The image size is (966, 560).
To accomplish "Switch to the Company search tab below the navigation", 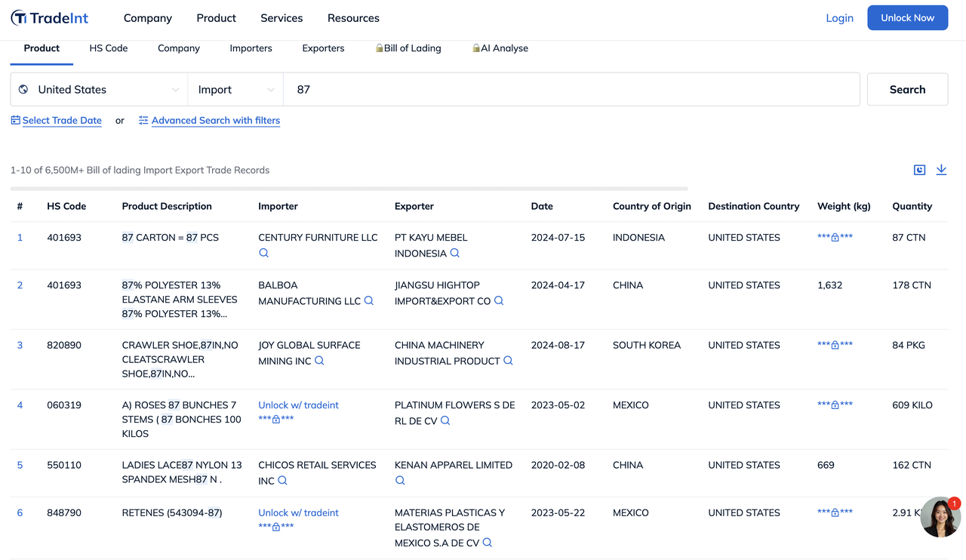I will click(179, 48).
